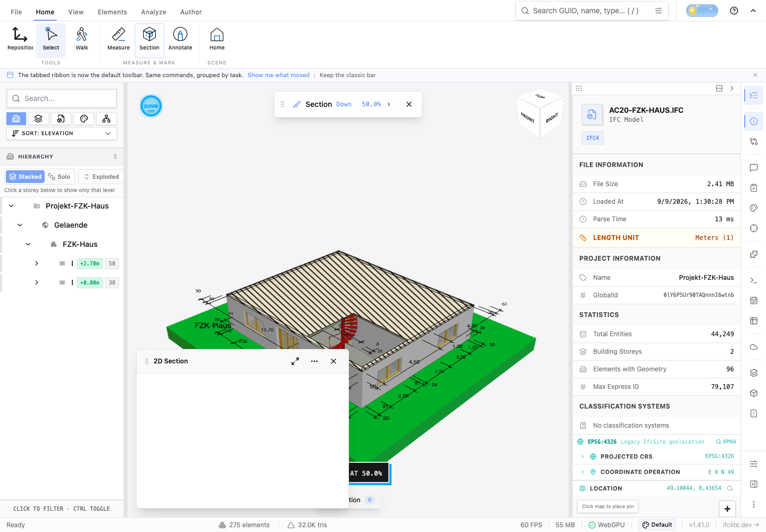Open the help question-mark icon
The height and width of the screenshot is (532, 766).
(734, 11)
